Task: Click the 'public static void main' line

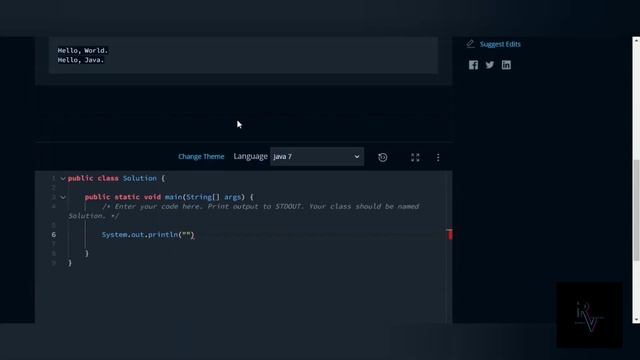Action: pos(169,197)
